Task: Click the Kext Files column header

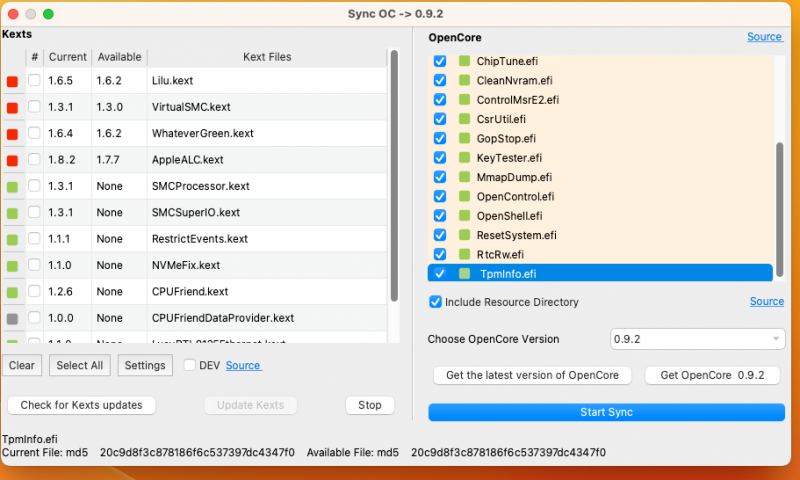Action: pos(267,57)
